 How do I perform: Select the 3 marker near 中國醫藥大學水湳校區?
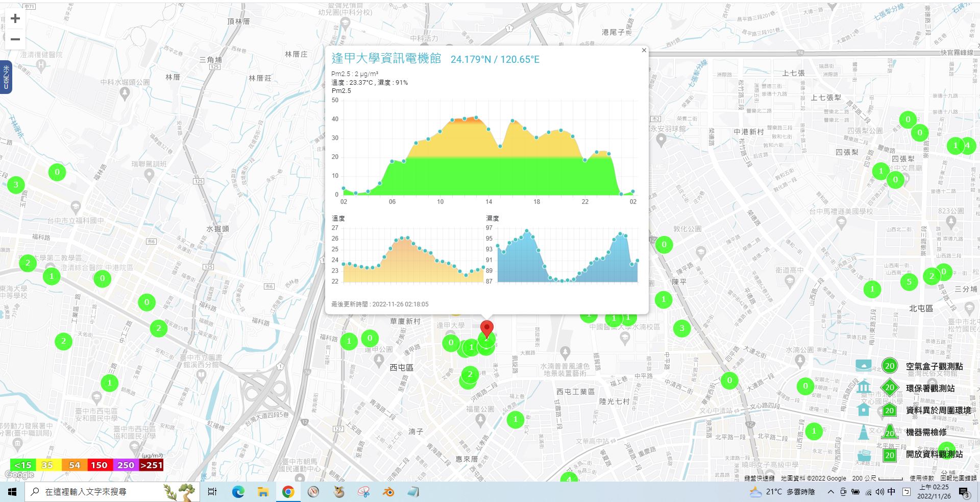tap(682, 328)
